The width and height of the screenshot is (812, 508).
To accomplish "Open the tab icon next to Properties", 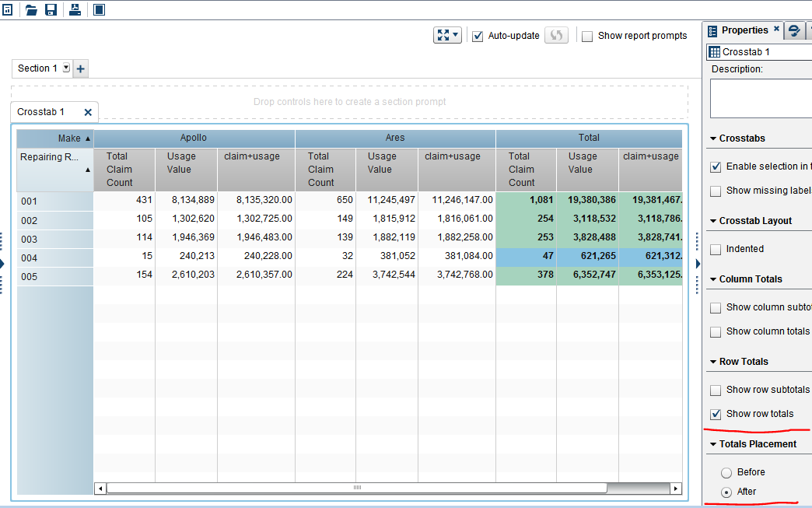I will [794, 30].
